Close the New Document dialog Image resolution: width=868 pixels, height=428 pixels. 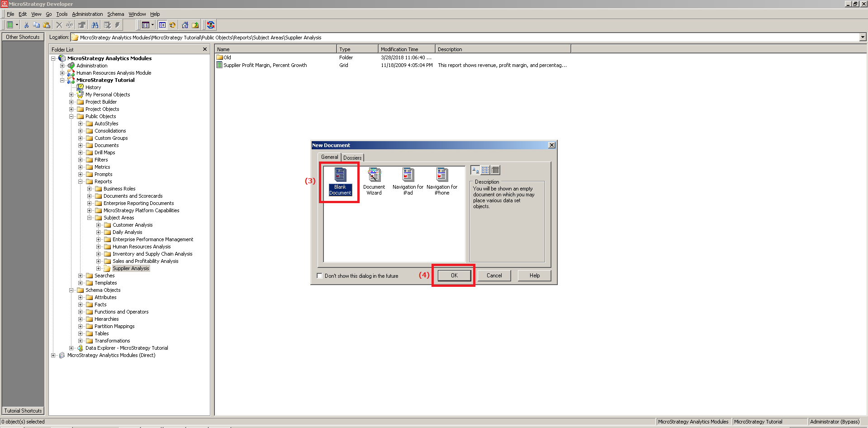tap(552, 145)
